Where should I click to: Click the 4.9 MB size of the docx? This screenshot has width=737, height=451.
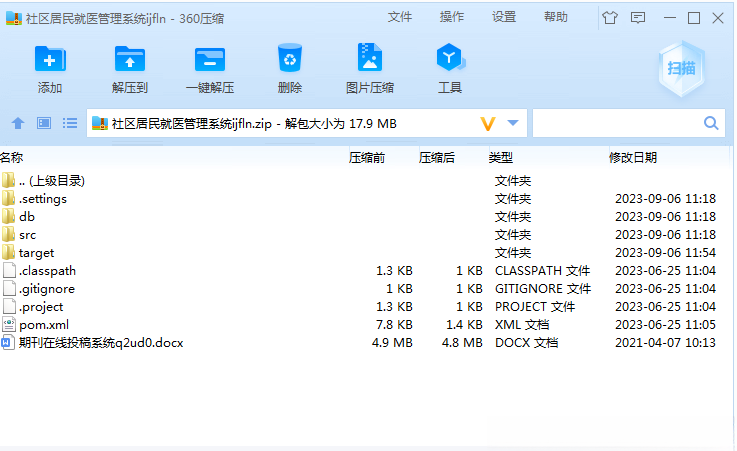[392, 342]
